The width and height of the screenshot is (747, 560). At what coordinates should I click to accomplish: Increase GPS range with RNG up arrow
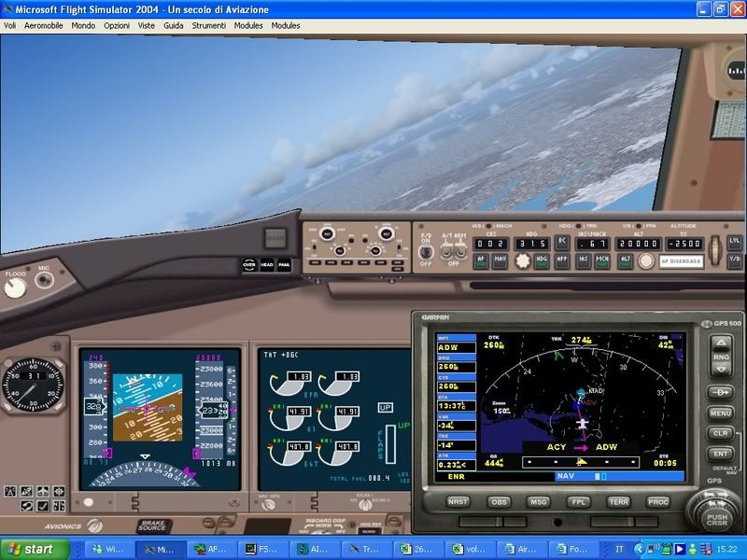click(x=721, y=343)
